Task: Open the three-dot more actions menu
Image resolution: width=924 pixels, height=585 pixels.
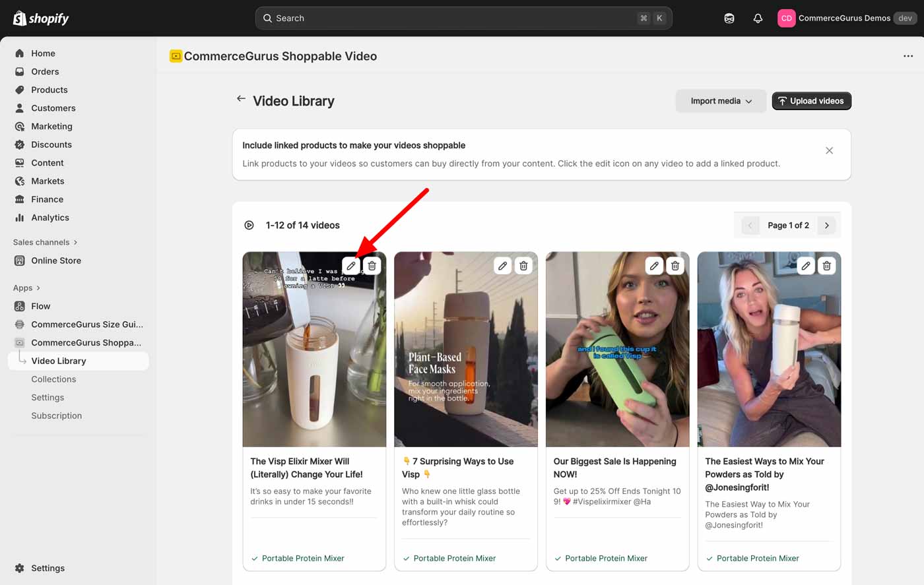Action: [908, 56]
